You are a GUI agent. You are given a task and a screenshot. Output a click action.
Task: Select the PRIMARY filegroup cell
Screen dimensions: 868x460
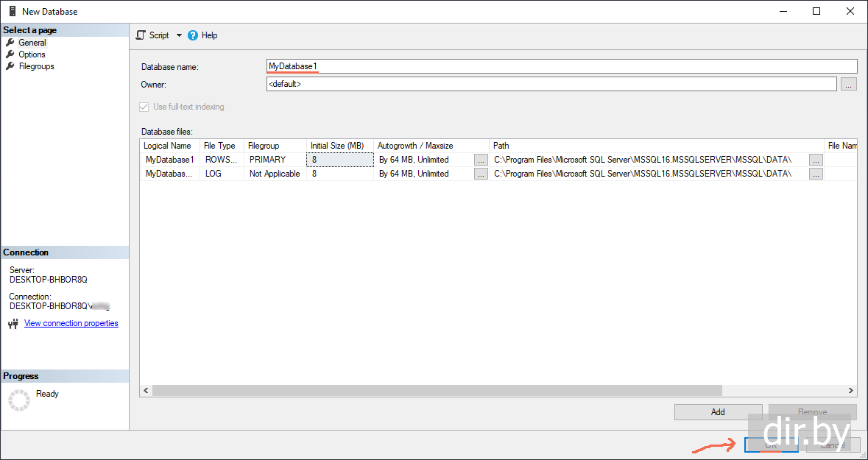(x=274, y=160)
